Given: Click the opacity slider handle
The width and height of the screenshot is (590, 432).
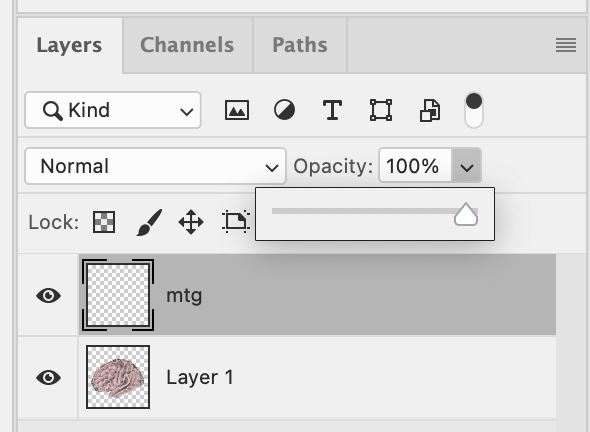Looking at the screenshot, I should click(x=466, y=214).
